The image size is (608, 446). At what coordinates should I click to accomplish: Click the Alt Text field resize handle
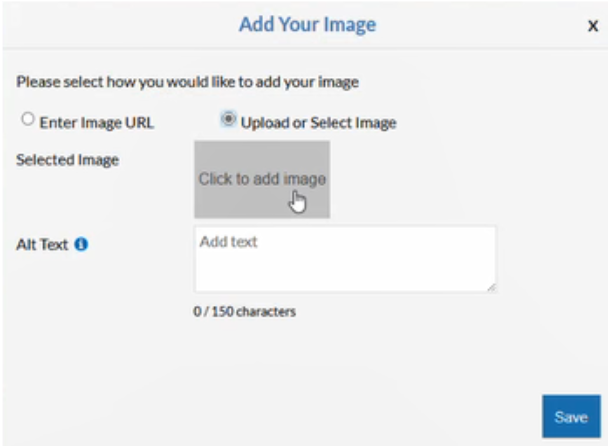pos(491,287)
